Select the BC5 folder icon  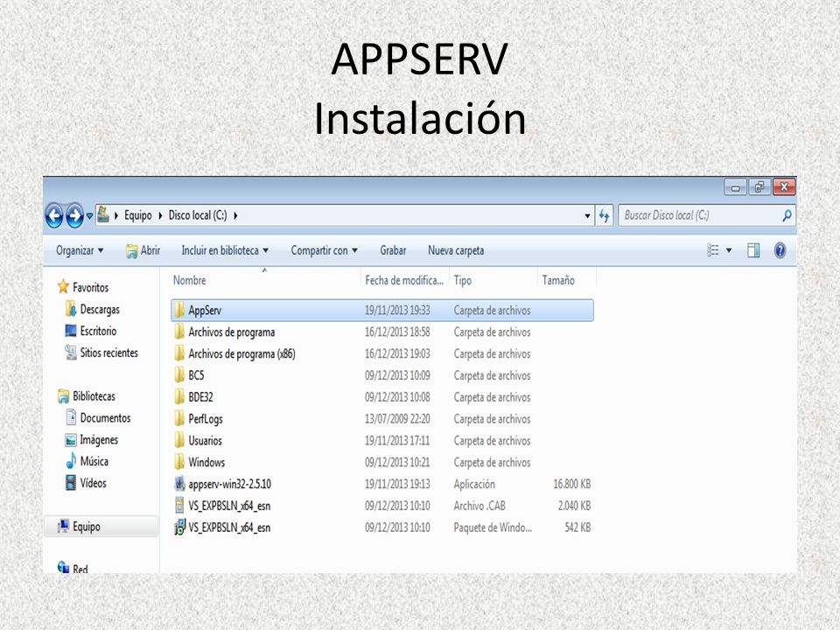coord(179,375)
